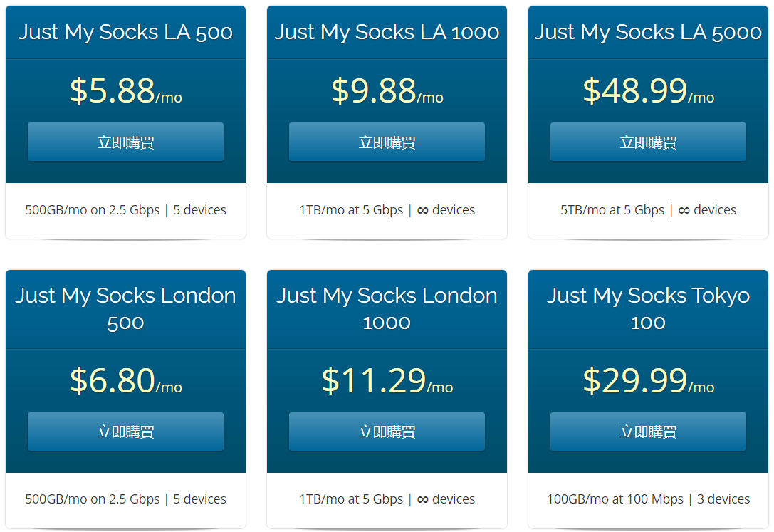Viewport: 774px width, 532px height.
Task: Select the Just My Socks LA 500 title
Action: point(125,32)
